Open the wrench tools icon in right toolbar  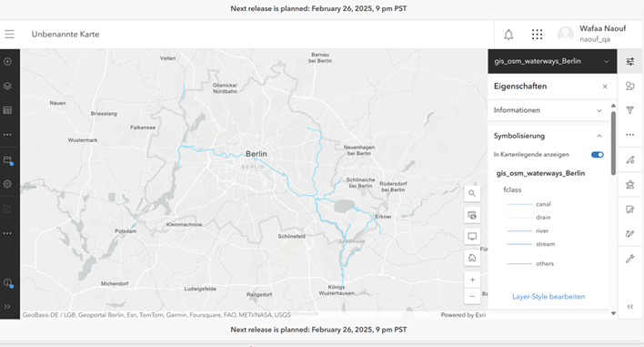pyautogui.click(x=630, y=259)
